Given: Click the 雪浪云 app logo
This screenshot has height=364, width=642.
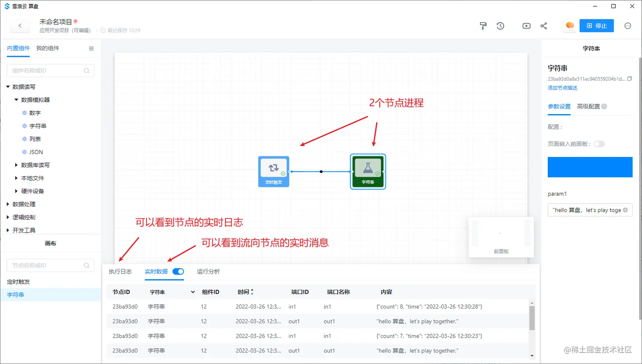Looking at the screenshot, I should click(x=7, y=6).
